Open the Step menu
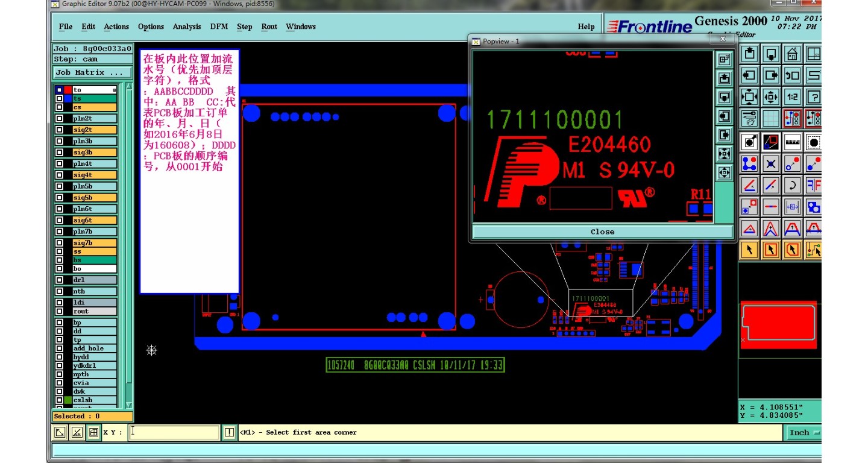Image resolution: width=868 pixels, height=463 pixels. point(245,27)
